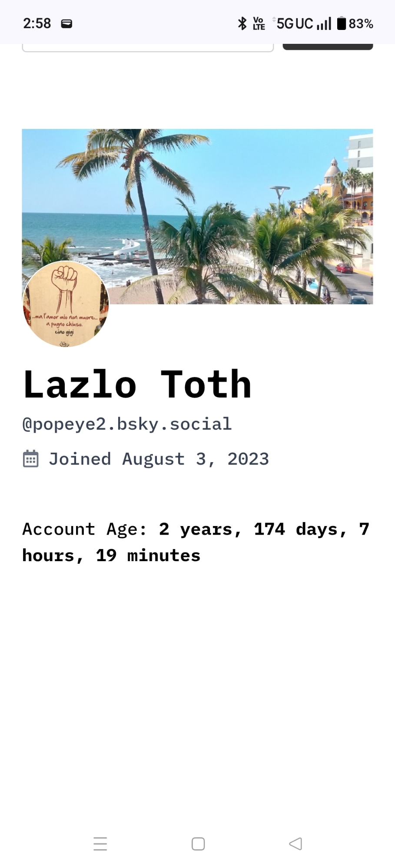Tap the Android home navigation icon
The height and width of the screenshot is (868, 395).
point(198,844)
